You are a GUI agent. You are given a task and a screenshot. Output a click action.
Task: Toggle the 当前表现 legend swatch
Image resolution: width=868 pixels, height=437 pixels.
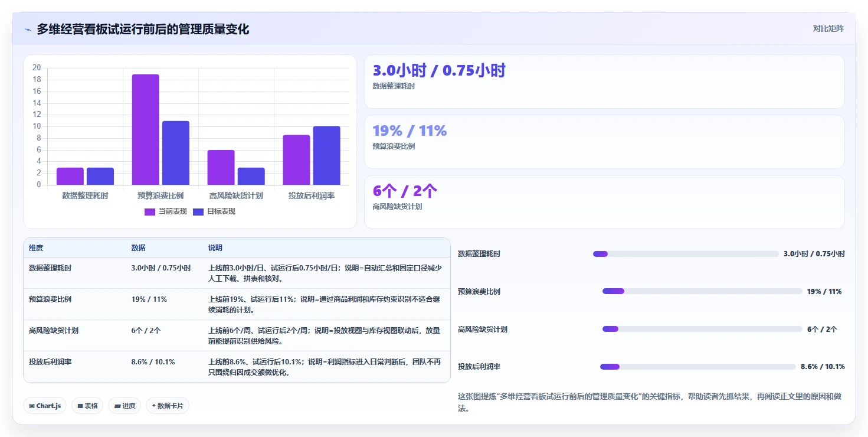[x=150, y=211]
